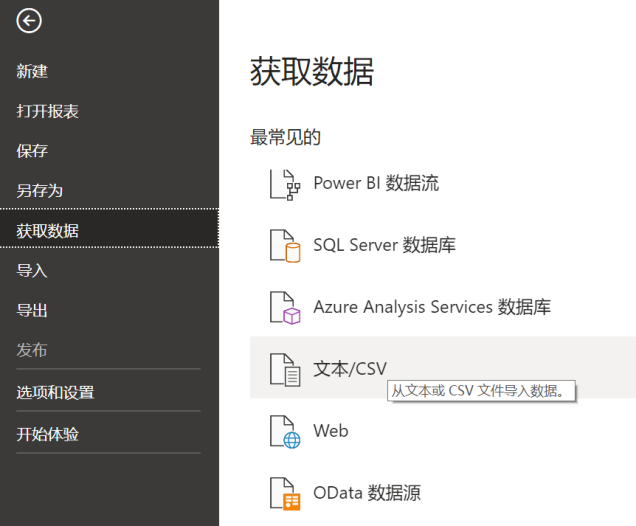The height and width of the screenshot is (526, 636).
Task: Click the back arrow circle icon
Action: [x=29, y=21]
